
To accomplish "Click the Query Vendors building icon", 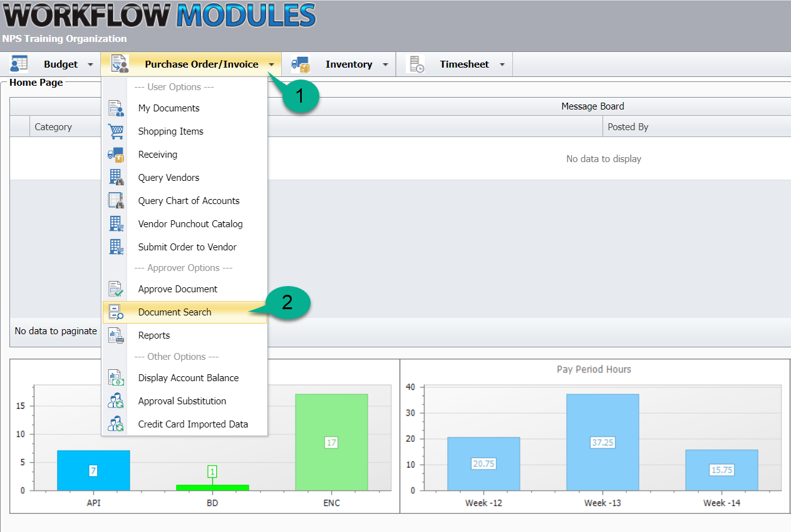I will (116, 178).
